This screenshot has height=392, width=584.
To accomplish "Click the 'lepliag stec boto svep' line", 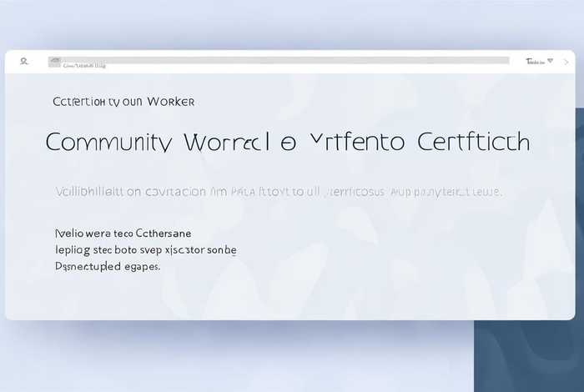I will (x=145, y=249).
